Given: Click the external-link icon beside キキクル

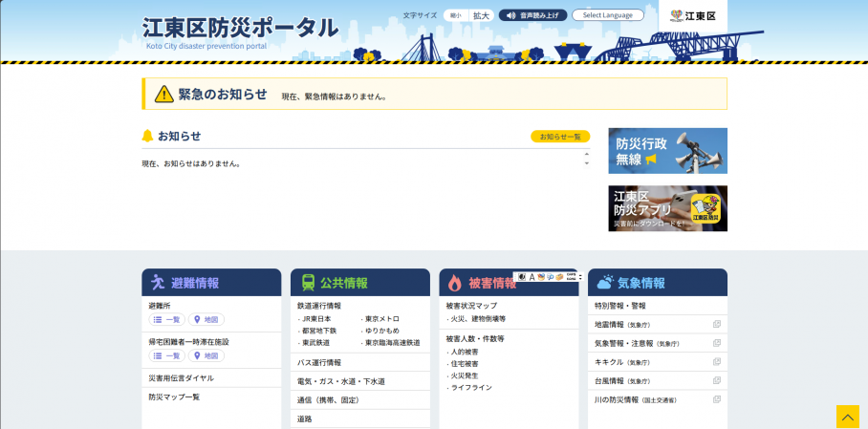Looking at the screenshot, I should click(717, 361).
